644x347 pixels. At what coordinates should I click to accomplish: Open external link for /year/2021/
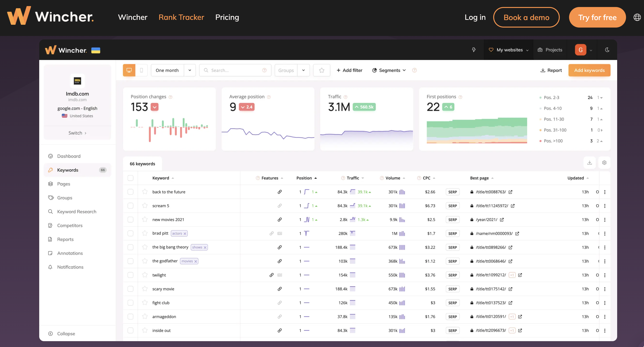pos(502,220)
